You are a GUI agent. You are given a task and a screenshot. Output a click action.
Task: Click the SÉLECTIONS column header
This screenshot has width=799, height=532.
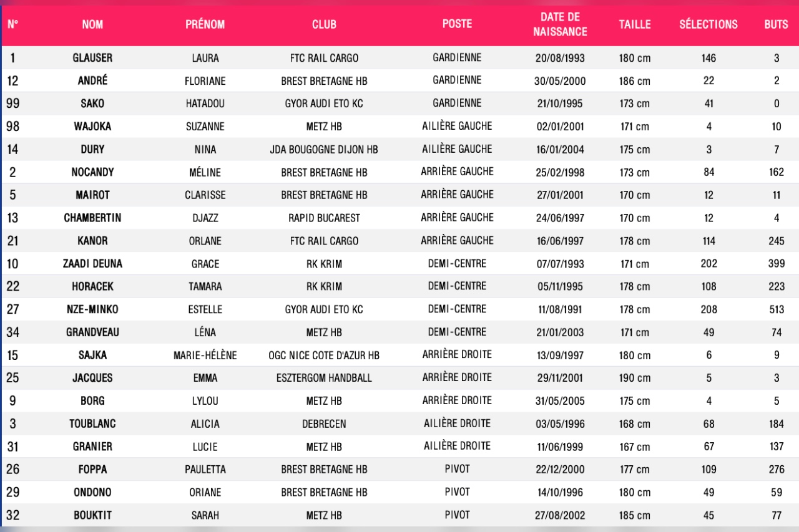[x=708, y=24]
